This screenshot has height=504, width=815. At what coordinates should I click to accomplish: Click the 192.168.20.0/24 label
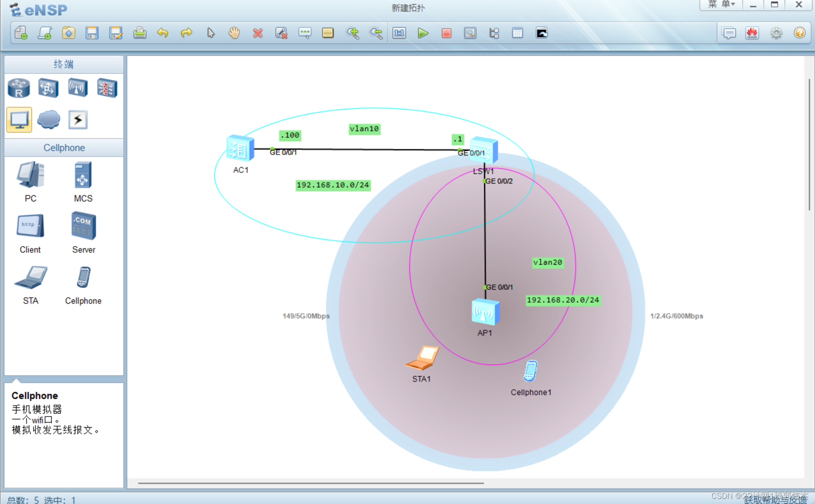tap(563, 300)
